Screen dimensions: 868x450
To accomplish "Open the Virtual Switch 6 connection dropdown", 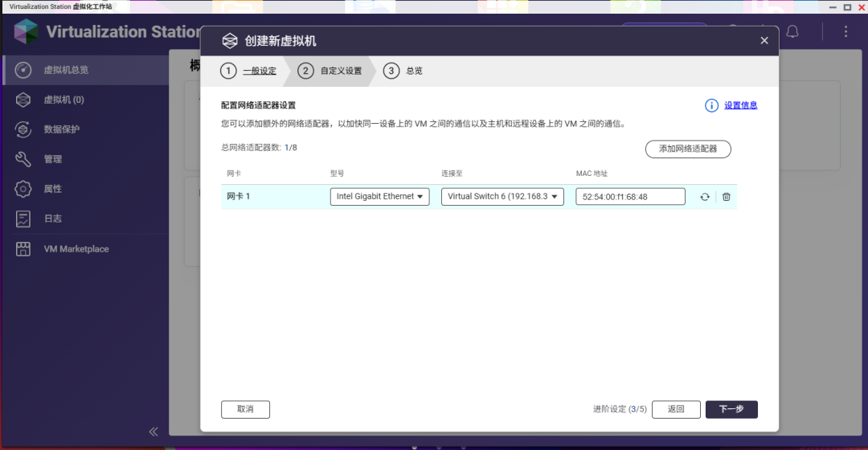I will click(x=502, y=197).
